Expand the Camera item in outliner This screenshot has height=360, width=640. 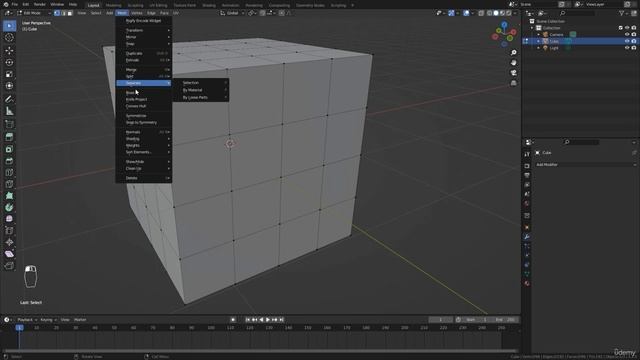(538, 35)
